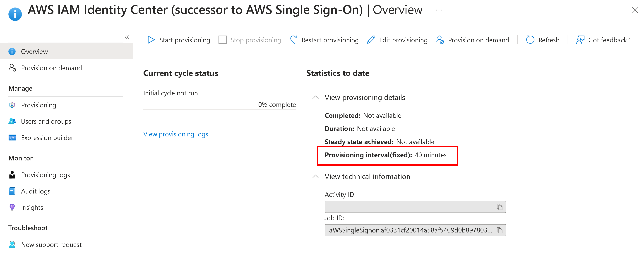Click the Edit provisioning pencil icon
Viewport: 644px width, 266px height.
point(371,40)
